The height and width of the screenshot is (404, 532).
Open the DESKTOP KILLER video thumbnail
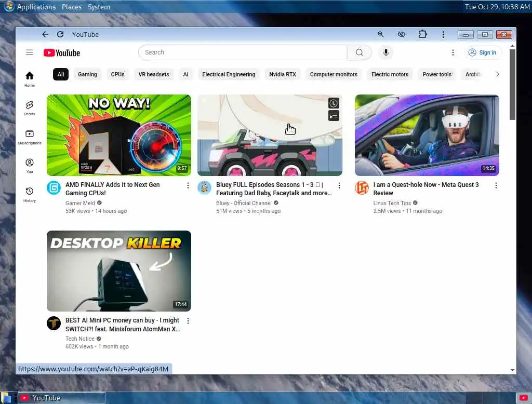[x=119, y=271]
